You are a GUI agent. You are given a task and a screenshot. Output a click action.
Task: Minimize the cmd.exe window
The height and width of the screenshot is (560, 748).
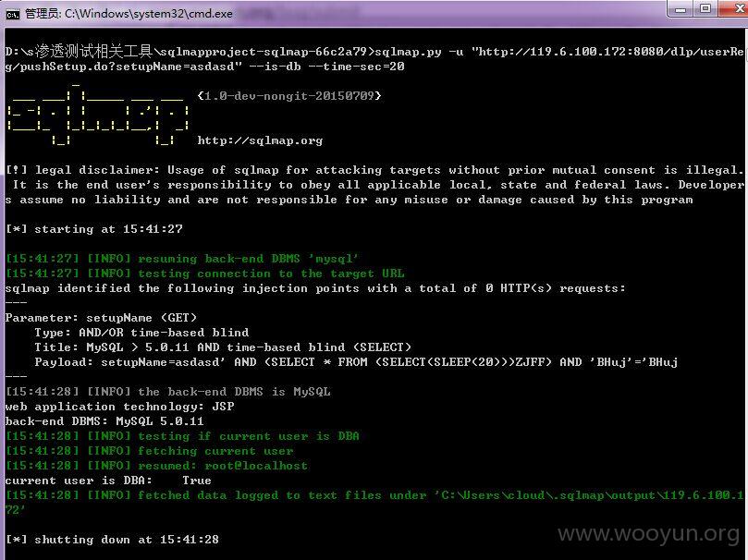coord(681,9)
